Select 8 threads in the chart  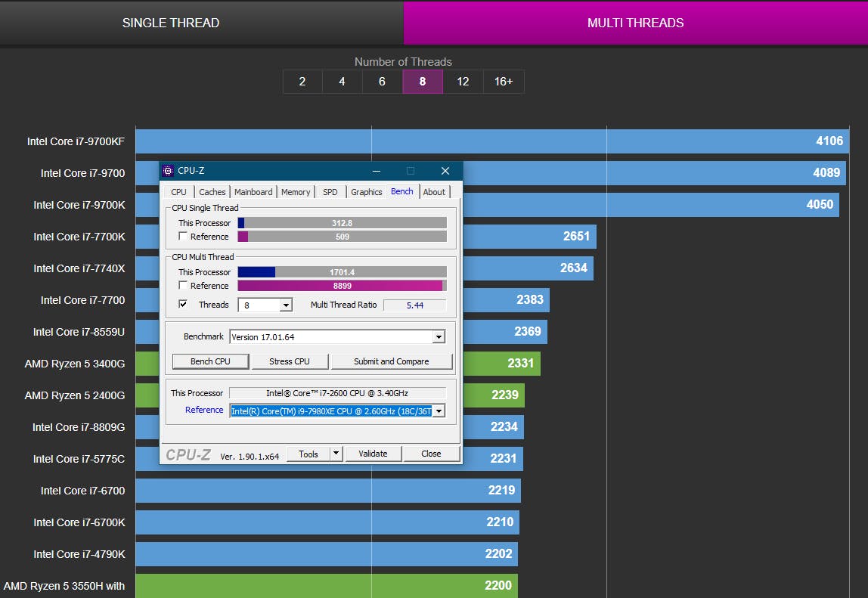point(423,82)
